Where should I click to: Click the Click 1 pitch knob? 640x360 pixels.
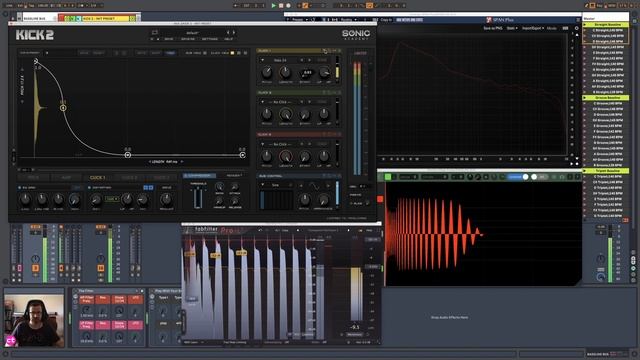267,73
